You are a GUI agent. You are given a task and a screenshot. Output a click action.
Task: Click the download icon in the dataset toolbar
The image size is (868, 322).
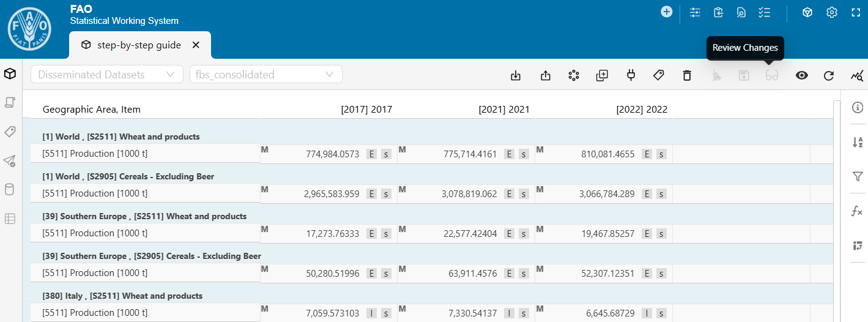(516, 75)
